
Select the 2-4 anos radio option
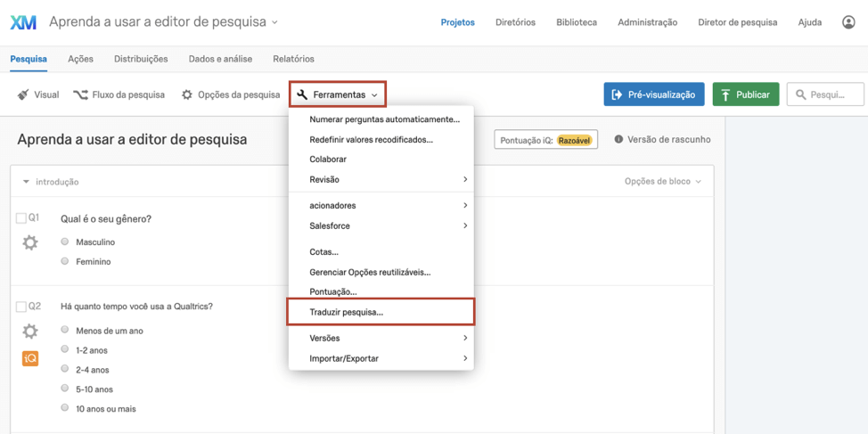65,369
